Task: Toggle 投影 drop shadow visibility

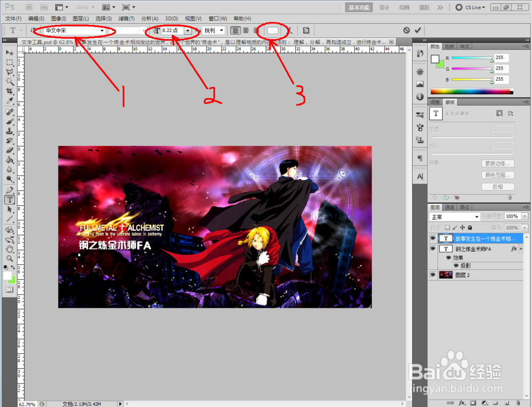Action: [x=456, y=265]
